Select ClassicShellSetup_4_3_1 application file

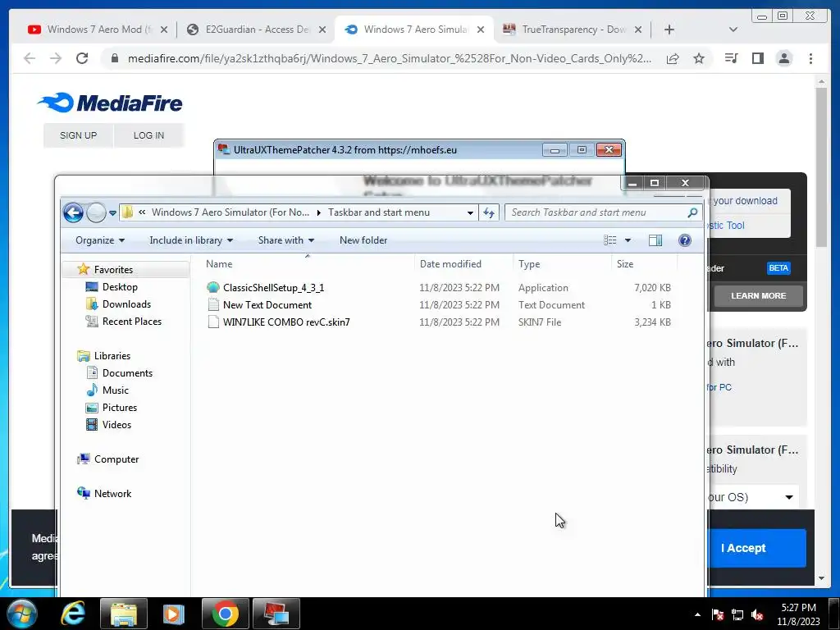click(x=273, y=288)
